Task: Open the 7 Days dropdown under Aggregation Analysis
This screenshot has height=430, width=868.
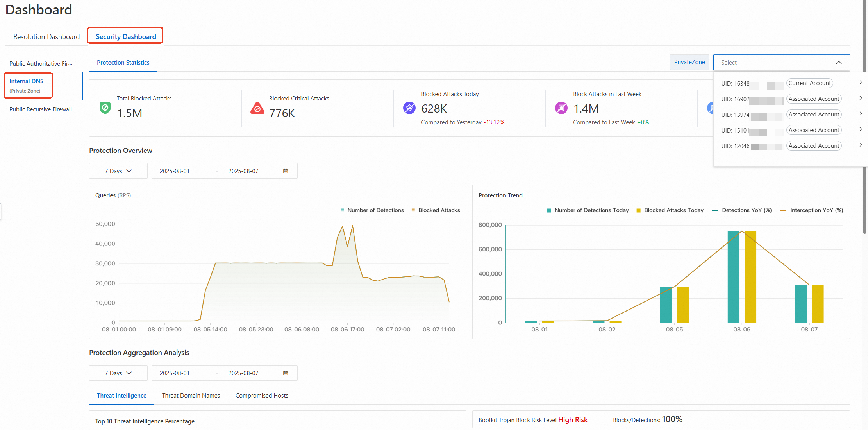Action: click(x=118, y=373)
